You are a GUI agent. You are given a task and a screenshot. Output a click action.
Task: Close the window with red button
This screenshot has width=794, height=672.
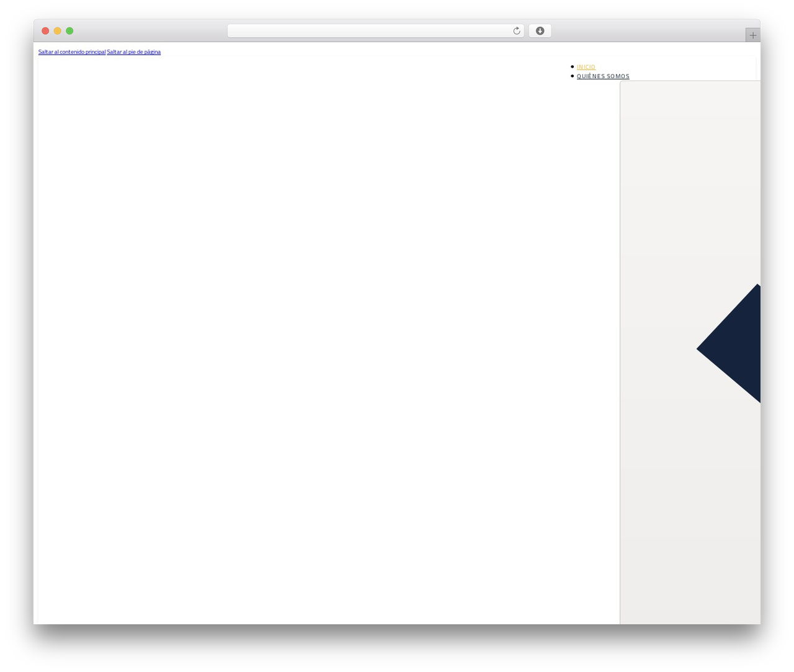point(45,31)
